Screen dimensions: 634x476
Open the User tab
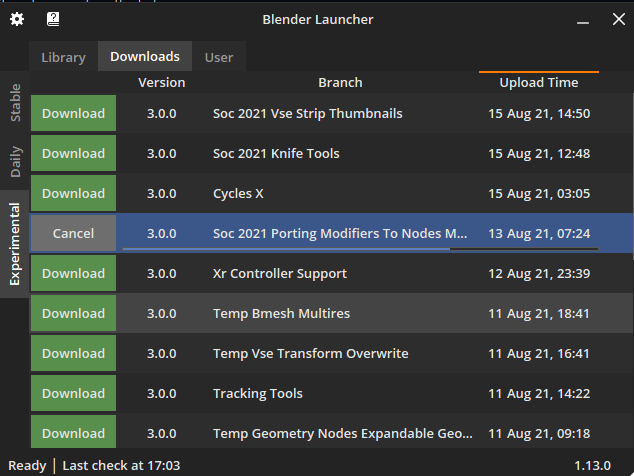coord(219,57)
